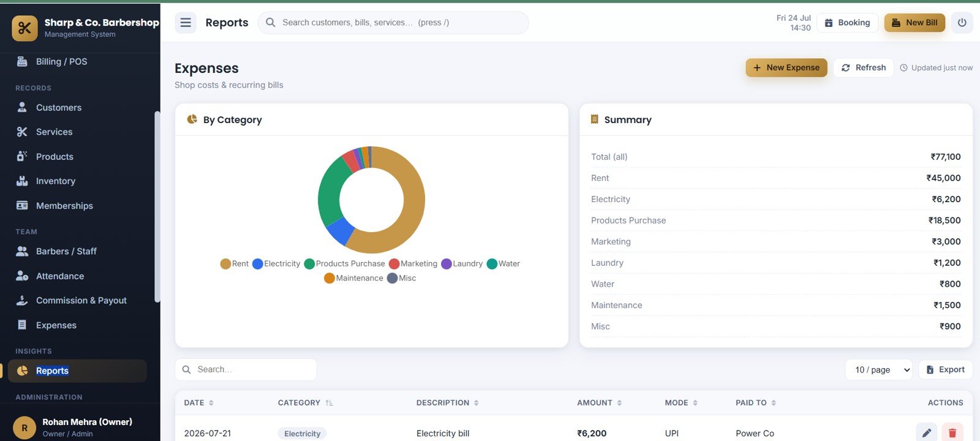
Task: Open the Rohan Mehra (Owner) profile
Action: 80,427
